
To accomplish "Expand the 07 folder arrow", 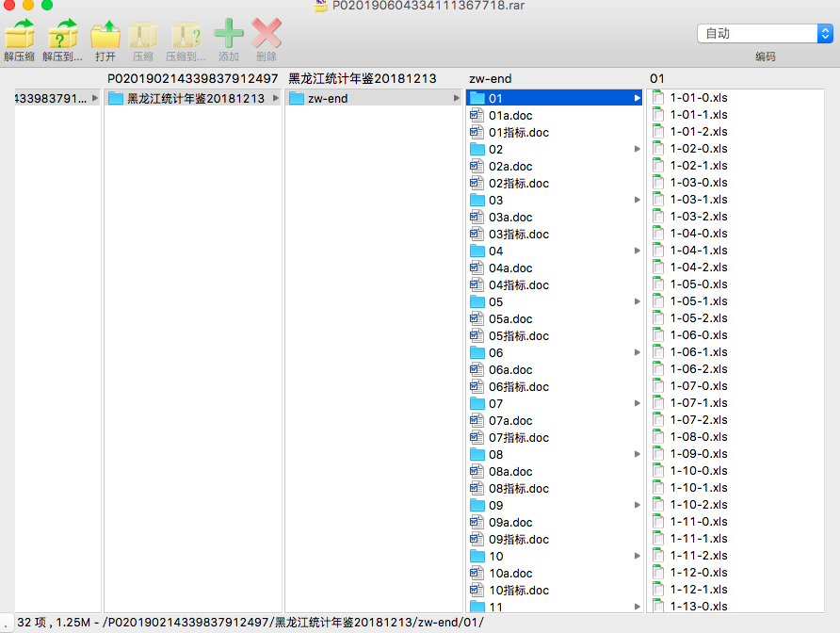I will [x=637, y=403].
